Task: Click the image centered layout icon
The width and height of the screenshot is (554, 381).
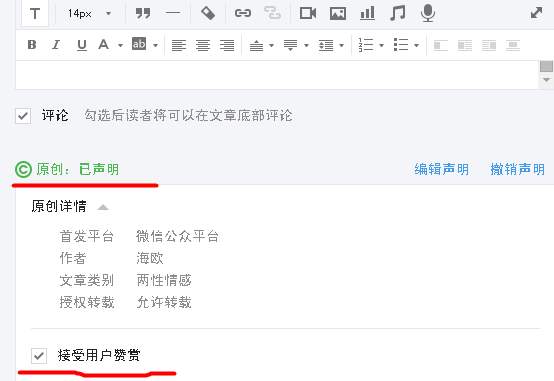Action: (513, 45)
